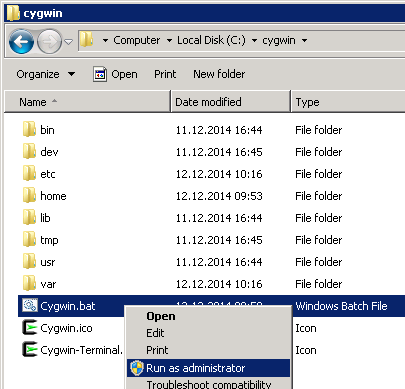The height and width of the screenshot is (389, 405).
Task: Click the 12.12.2014 09:53 date of home
Action: coord(219,196)
